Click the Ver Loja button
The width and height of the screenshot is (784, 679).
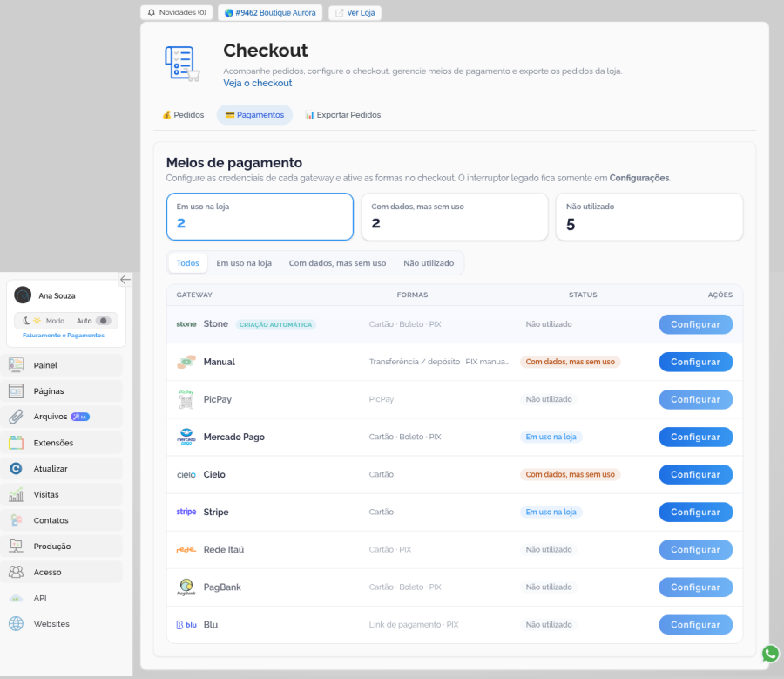point(355,12)
